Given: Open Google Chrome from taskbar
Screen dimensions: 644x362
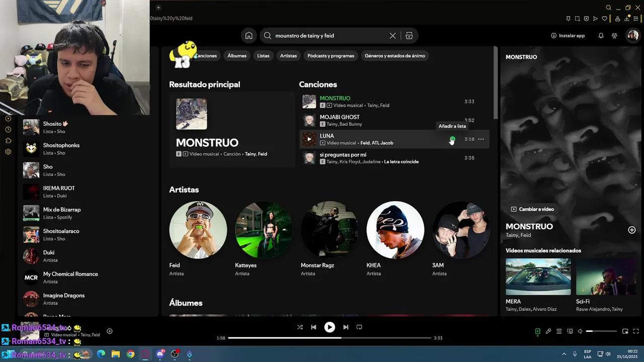Looking at the screenshot, I should (130, 354).
